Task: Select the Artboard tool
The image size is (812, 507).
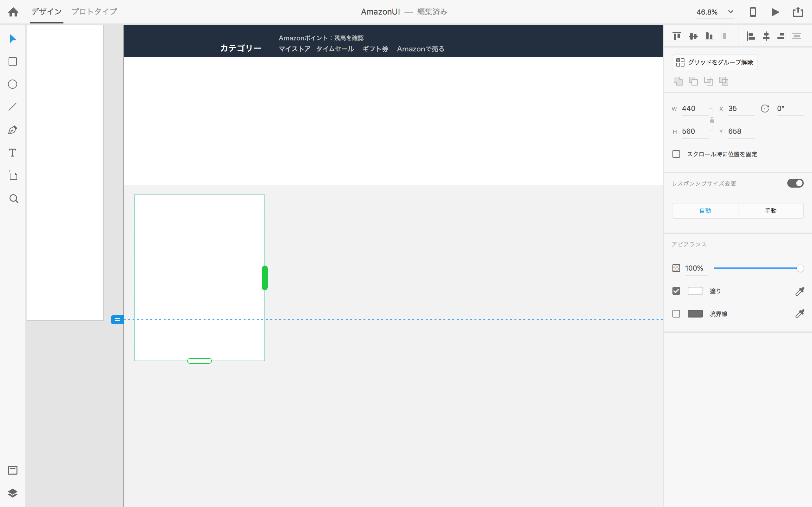Action: 13,175
